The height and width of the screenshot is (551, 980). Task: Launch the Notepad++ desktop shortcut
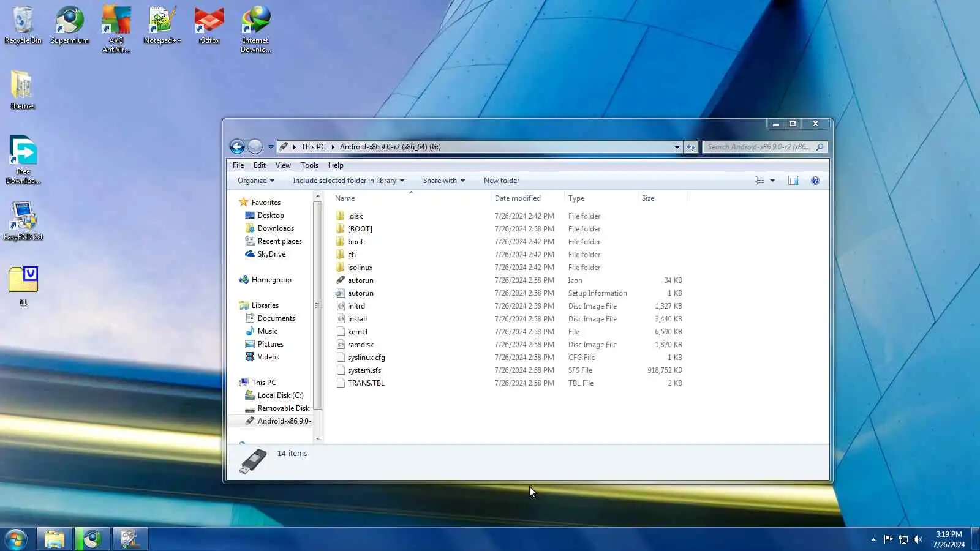(x=162, y=26)
